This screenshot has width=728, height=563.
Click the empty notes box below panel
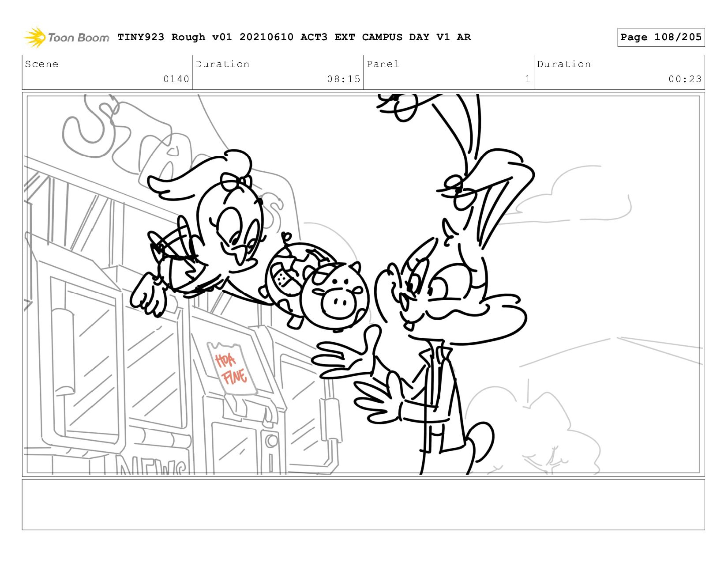(x=363, y=505)
